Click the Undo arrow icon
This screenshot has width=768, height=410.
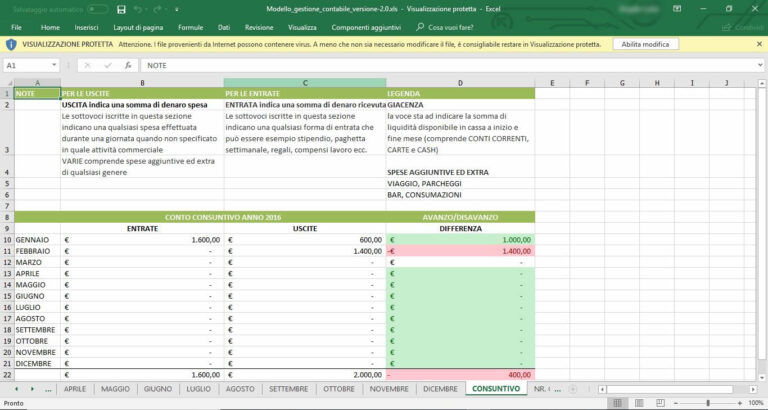[x=138, y=9]
